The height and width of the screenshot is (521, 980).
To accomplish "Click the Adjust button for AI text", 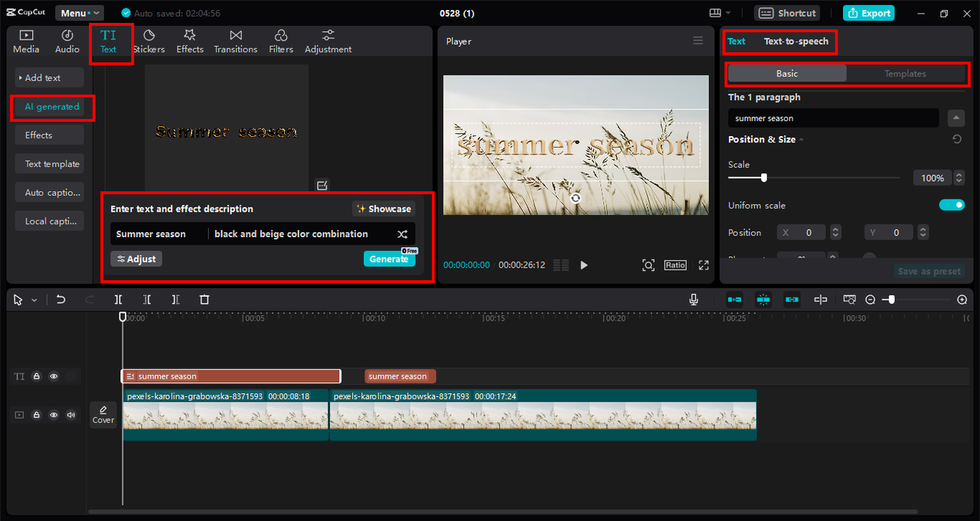I will [x=136, y=259].
